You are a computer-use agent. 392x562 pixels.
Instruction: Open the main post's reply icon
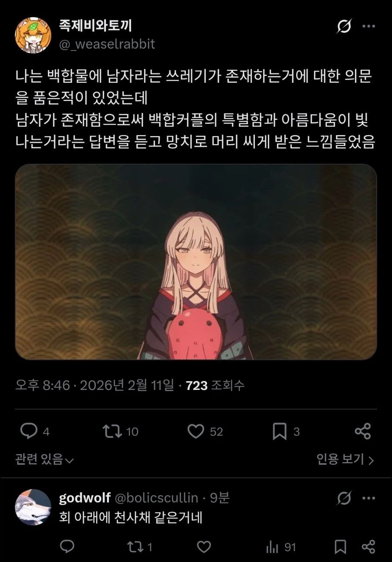(x=29, y=431)
